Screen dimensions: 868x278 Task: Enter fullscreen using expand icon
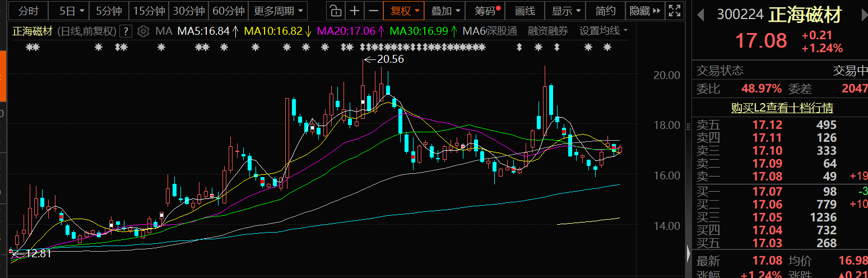(x=675, y=11)
